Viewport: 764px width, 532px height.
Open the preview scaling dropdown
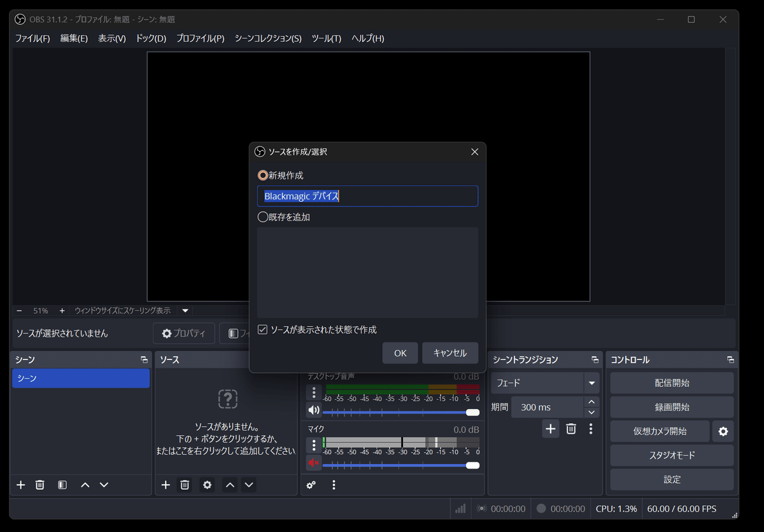pyautogui.click(x=184, y=310)
